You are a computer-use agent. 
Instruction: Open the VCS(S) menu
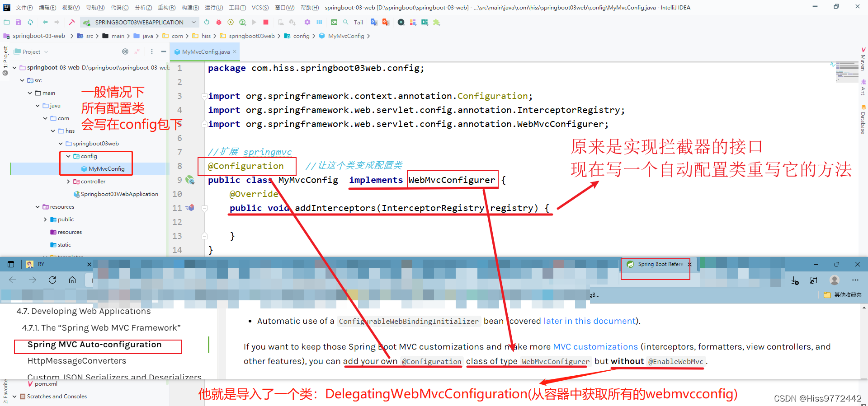point(260,7)
